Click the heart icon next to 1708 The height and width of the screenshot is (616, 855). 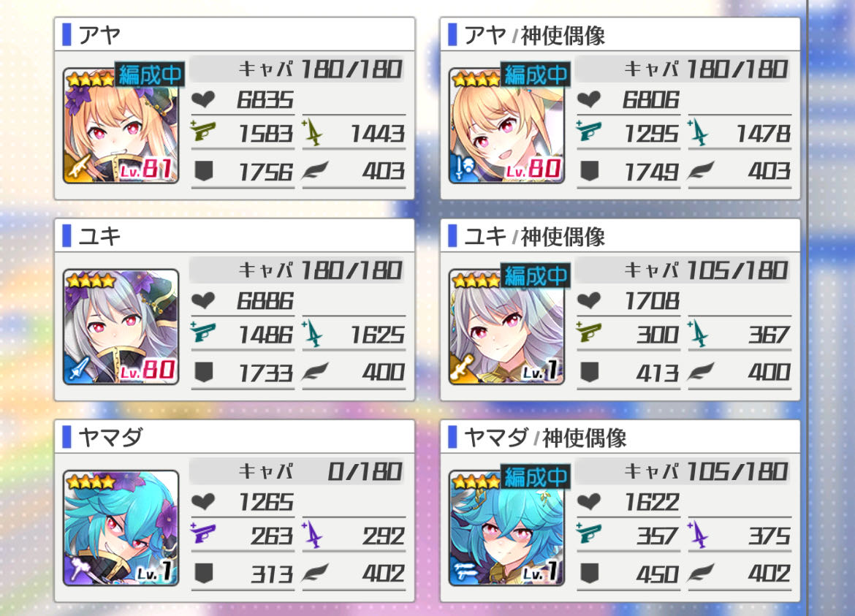click(589, 301)
